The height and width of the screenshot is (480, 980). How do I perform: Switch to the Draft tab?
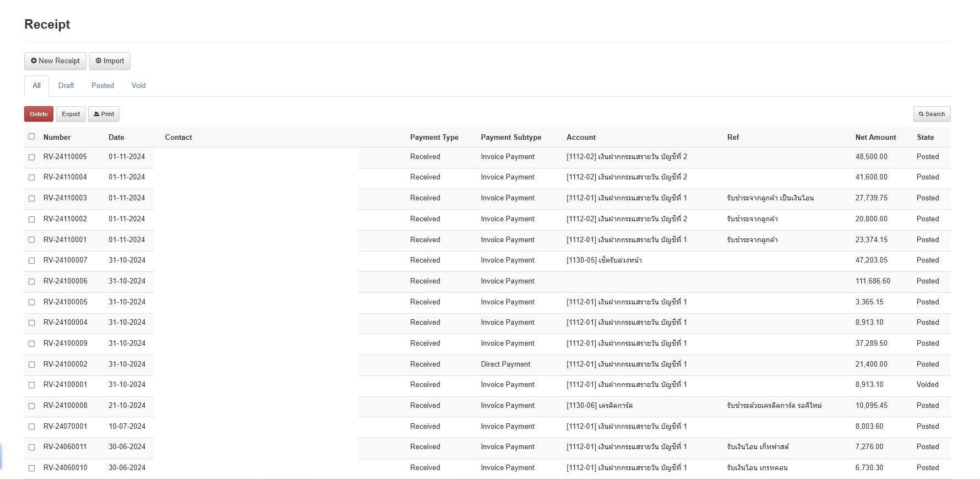pos(66,85)
